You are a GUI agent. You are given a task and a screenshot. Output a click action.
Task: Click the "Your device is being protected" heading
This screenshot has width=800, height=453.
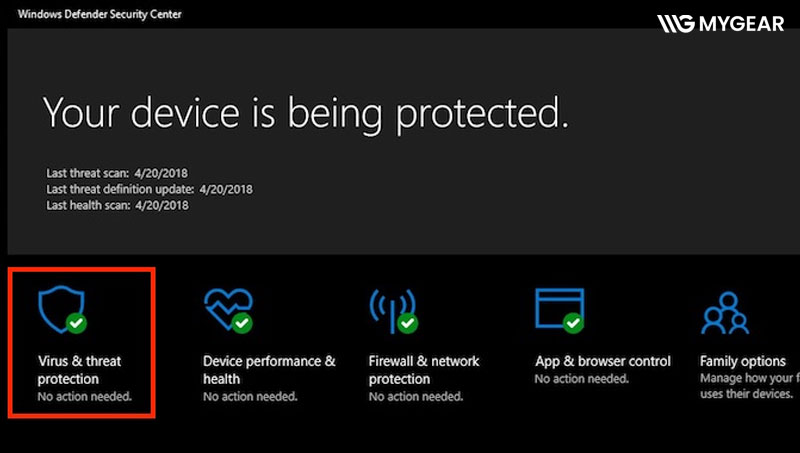click(x=305, y=112)
